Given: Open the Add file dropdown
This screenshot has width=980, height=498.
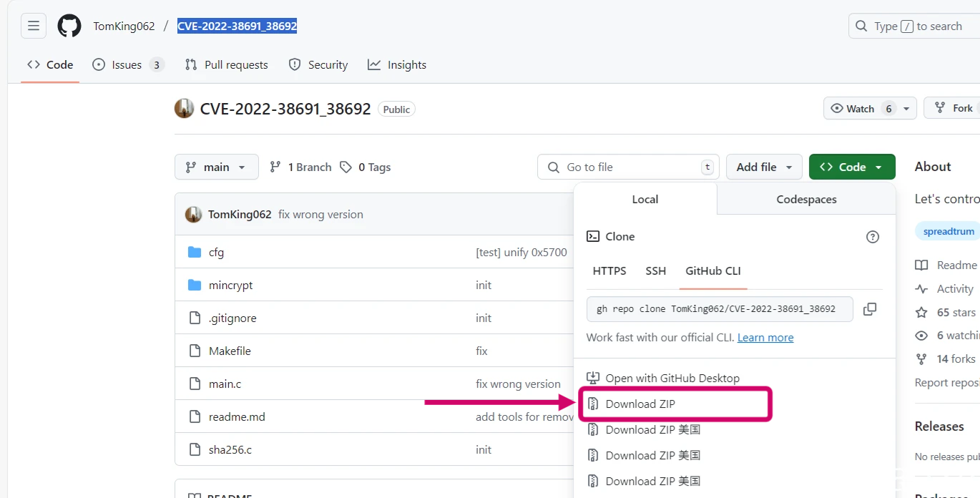Looking at the screenshot, I should [x=764, y=167].
